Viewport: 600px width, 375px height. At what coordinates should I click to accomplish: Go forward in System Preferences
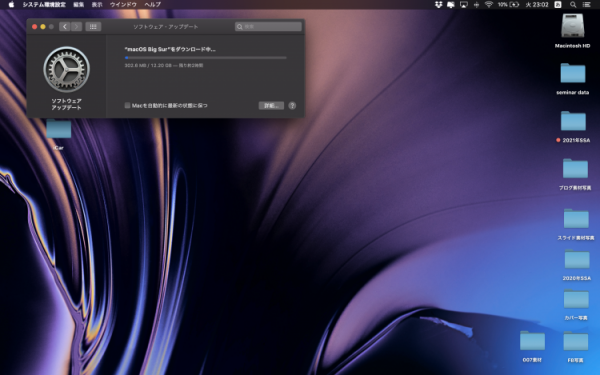[76, 26]
